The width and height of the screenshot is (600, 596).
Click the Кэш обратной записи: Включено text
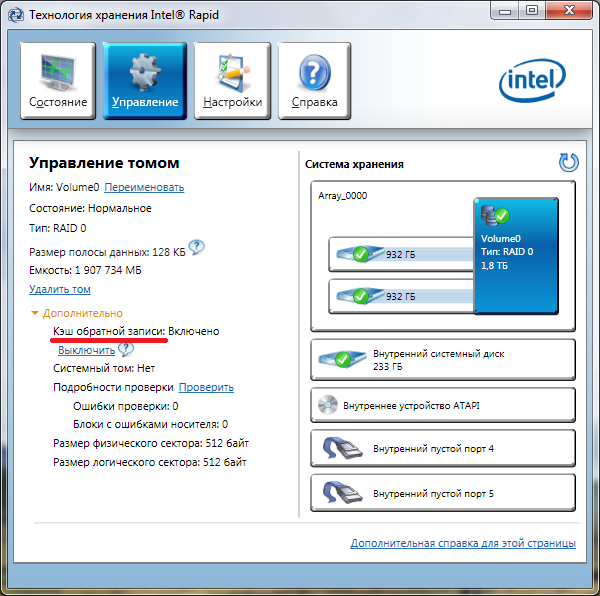pyautogui.click(x=136, y=331)
